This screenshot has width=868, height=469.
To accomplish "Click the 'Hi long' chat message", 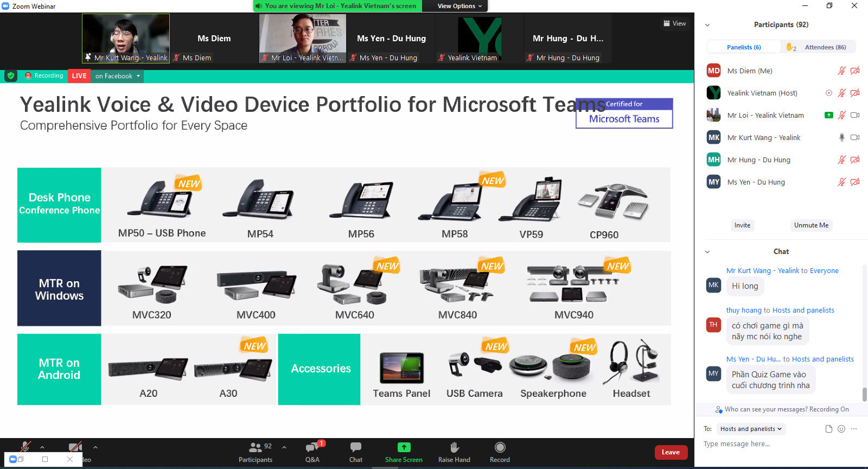I will pos(745,286).
